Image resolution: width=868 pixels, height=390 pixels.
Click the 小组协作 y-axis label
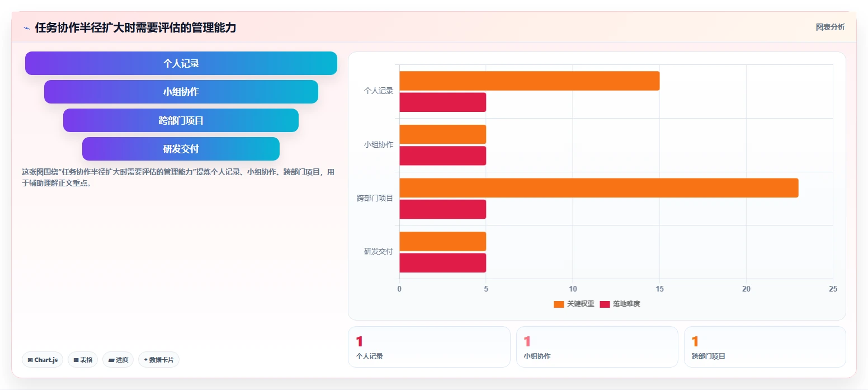tap(379, 144)
